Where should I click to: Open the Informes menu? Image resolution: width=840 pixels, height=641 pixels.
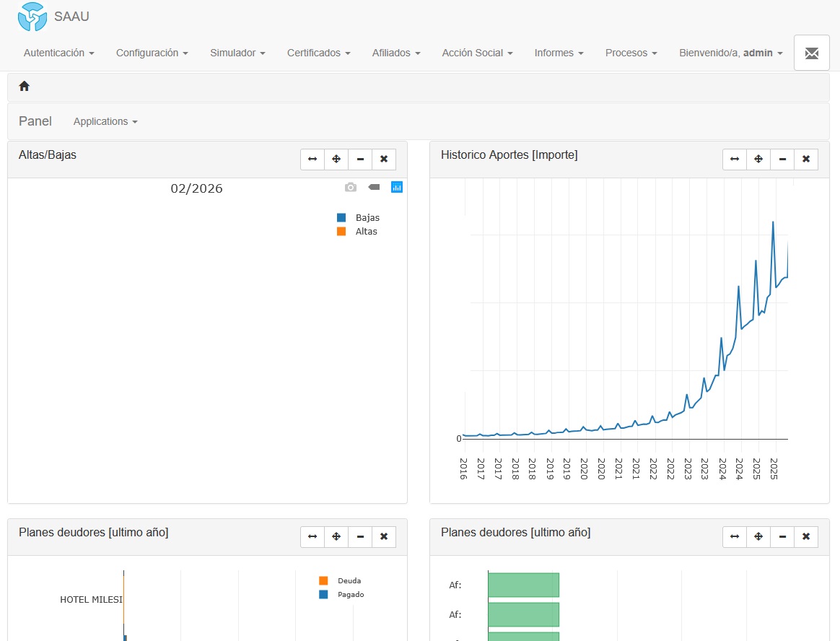pos(559,53)
